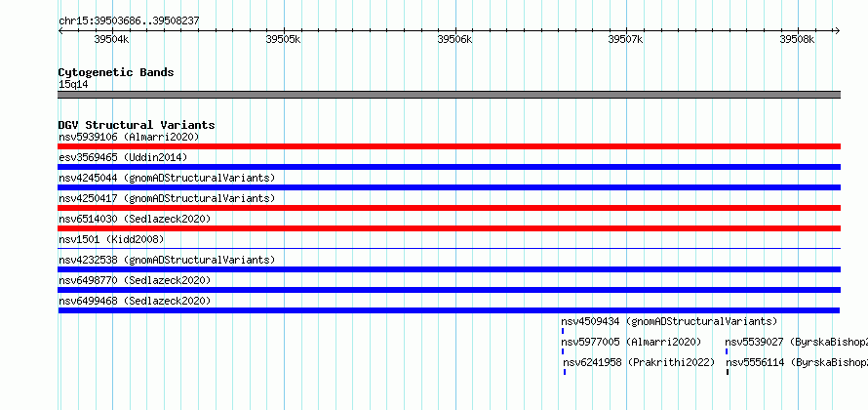Click the small blue mark under nsv5539027

pos(727,351)
